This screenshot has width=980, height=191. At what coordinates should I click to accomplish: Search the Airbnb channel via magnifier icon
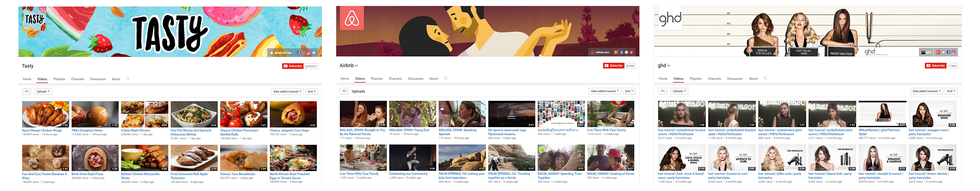446,78
